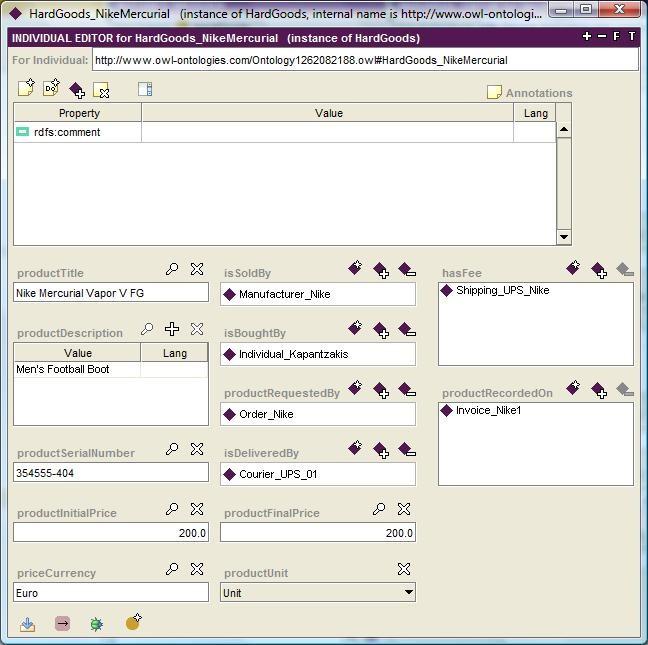
Task: Open the productUnit dropdown
Action: pyautogui.click(x=409, y=592)
